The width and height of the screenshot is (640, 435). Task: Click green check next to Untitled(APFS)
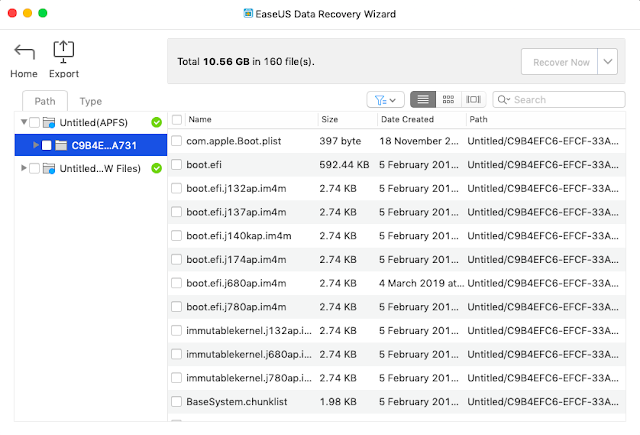(x=156, y=122)
